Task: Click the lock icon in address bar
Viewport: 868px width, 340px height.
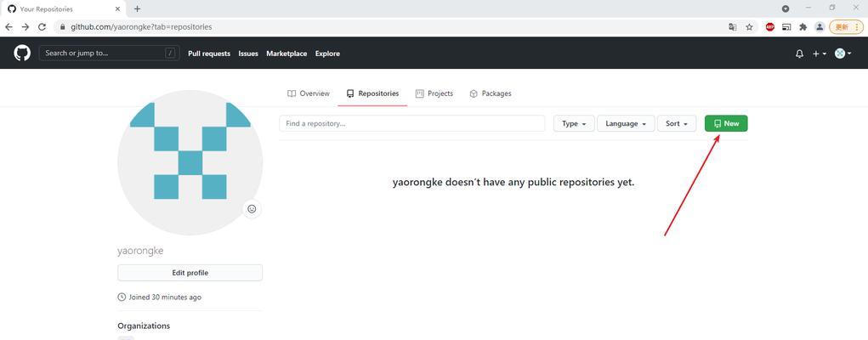Action: click(x=62, y=26)
